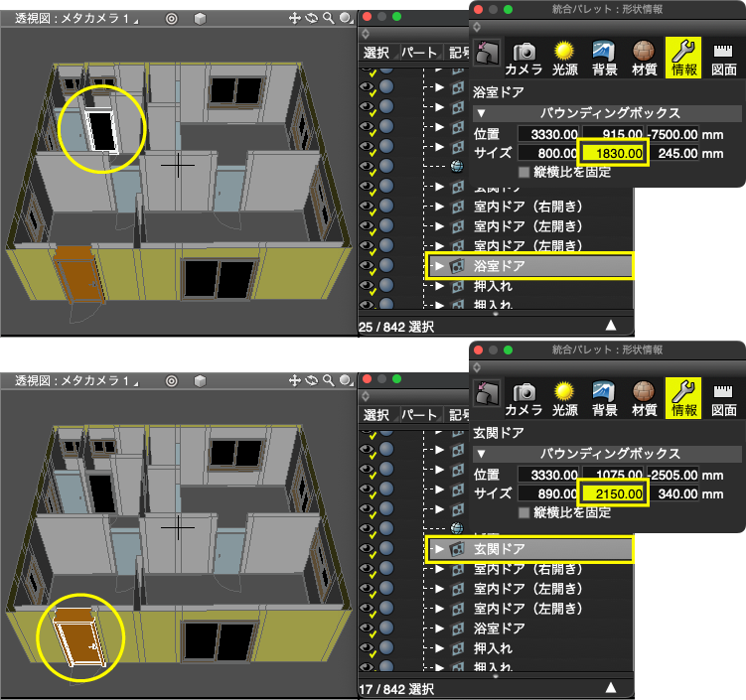Collapse バウンディングボックス section in the 浴室ドア palette
The width and height of the screenshot is (746, 700).
pyautogui.click(x=481, y=113)
